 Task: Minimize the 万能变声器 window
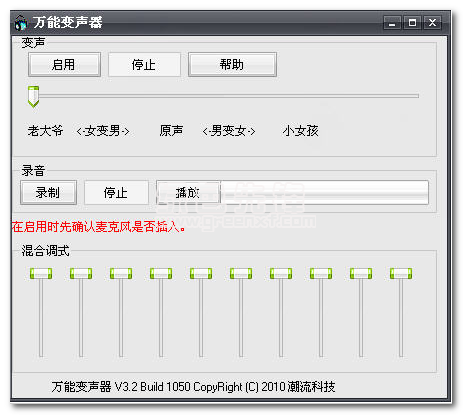(x=392, y=23)
